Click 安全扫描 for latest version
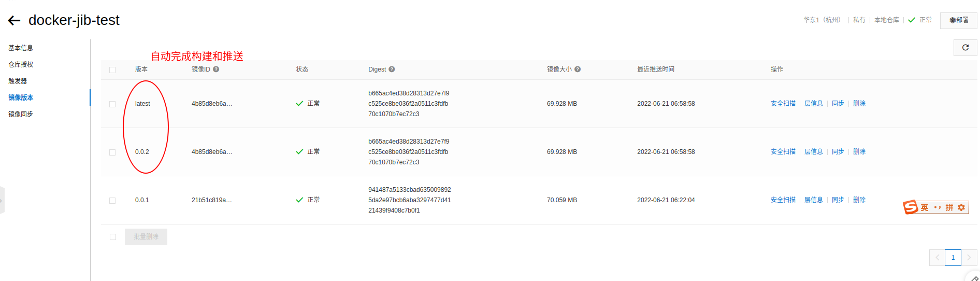The height and width of the screenshot is (281, 980). pyautogui.click(x=783, y=104)
